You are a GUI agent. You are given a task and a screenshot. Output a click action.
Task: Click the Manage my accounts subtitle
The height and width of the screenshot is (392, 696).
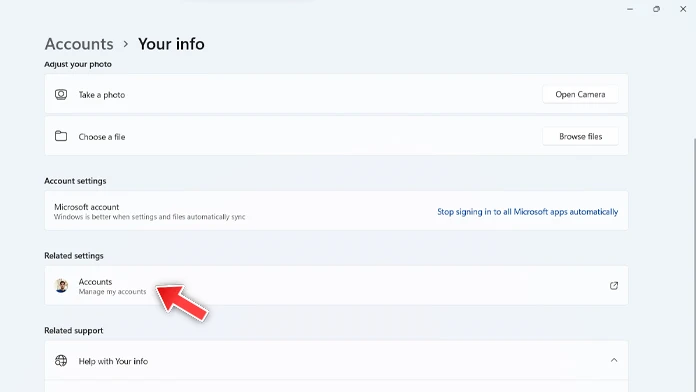[x=112, y=292]
